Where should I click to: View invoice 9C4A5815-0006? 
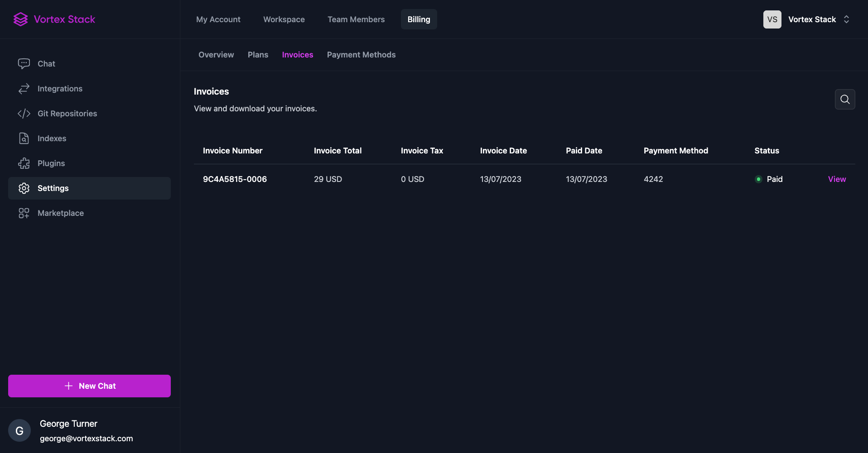click(837, 179)
